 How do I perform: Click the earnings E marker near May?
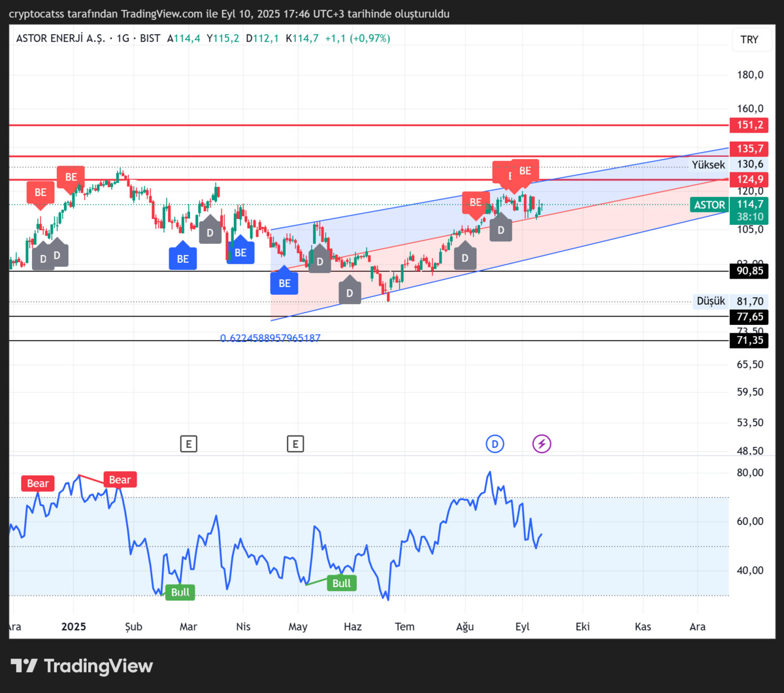[x=295, y=445]
